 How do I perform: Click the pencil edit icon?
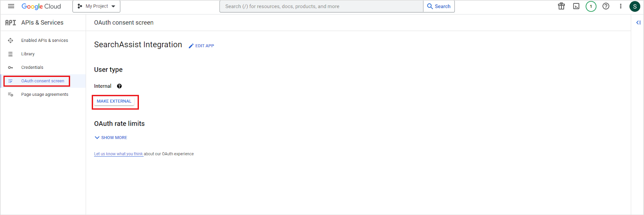(x=191, y=46)
